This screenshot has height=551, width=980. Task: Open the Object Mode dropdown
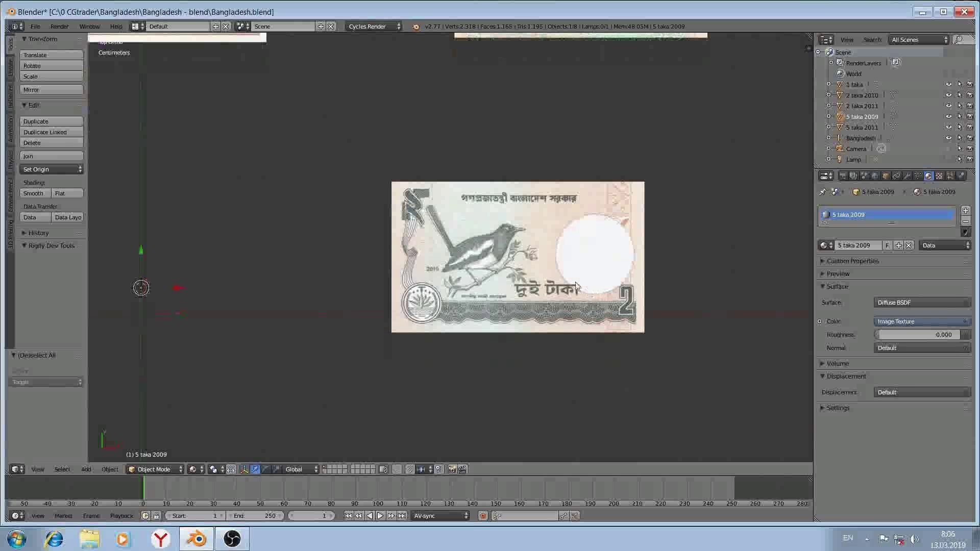(155, 469)
